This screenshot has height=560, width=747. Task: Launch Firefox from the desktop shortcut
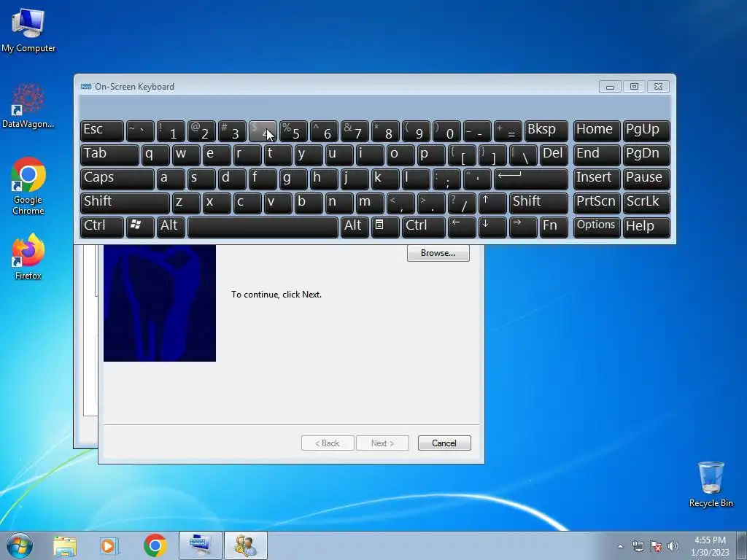click(28, 256)
